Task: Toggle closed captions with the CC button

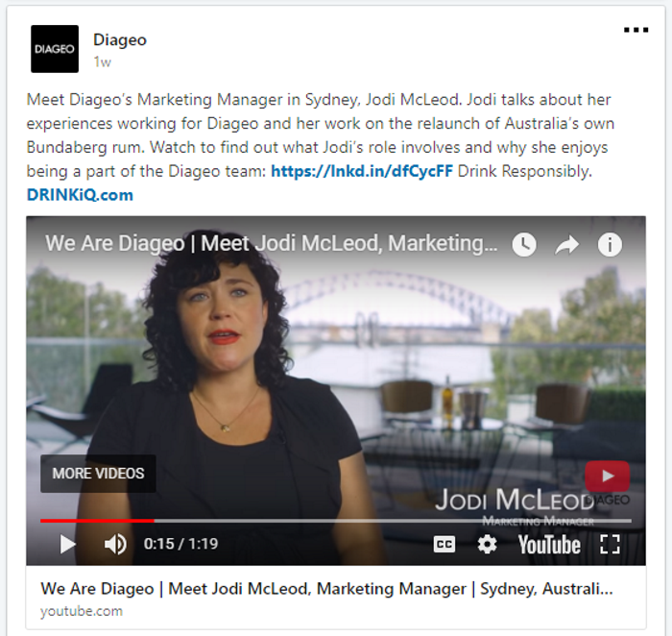Action: tap(444, 545)
